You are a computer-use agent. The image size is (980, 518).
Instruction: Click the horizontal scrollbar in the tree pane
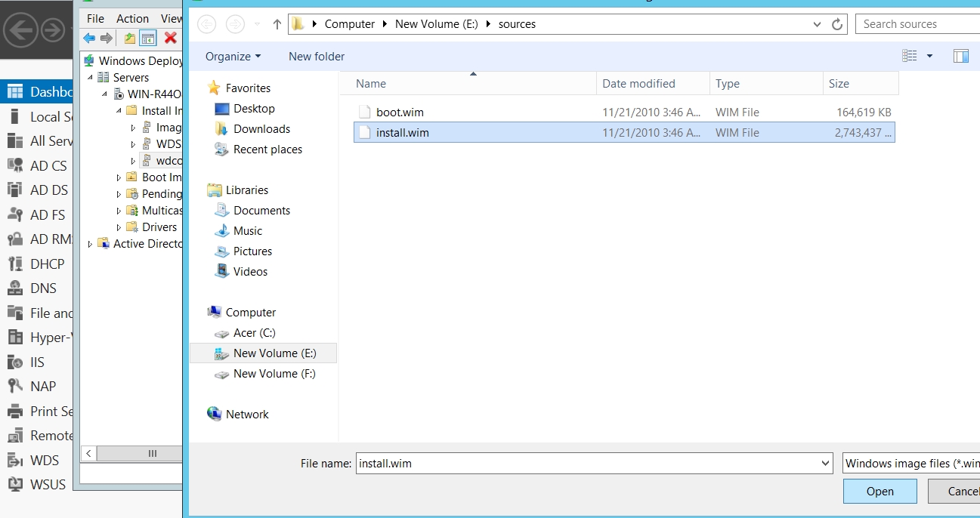coord(152,454)
